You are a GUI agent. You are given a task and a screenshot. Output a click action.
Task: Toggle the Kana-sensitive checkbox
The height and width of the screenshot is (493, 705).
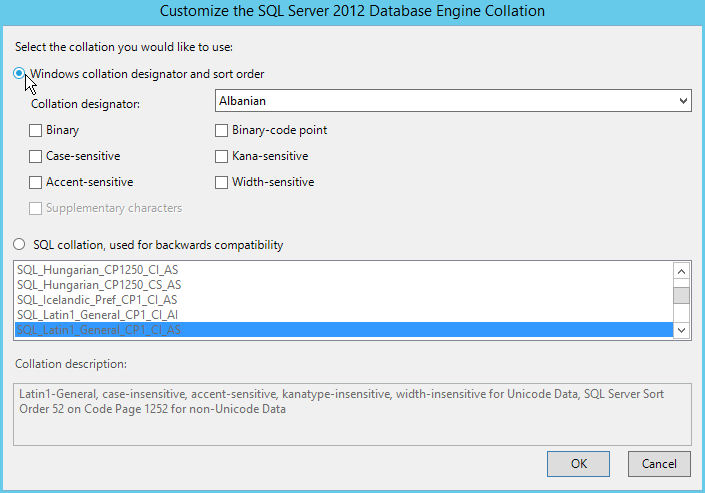[222, 156]
